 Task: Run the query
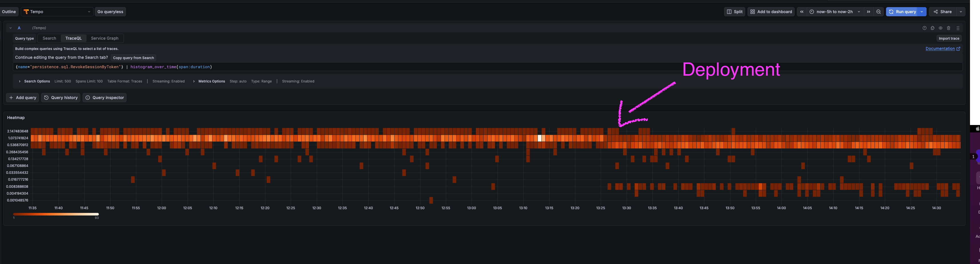click(902, 12)
